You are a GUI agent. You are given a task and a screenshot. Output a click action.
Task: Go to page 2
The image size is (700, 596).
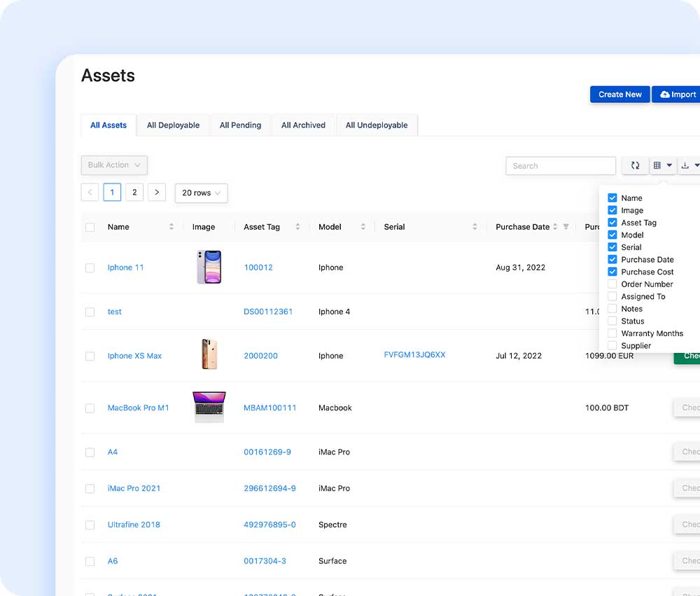point(134,193)
